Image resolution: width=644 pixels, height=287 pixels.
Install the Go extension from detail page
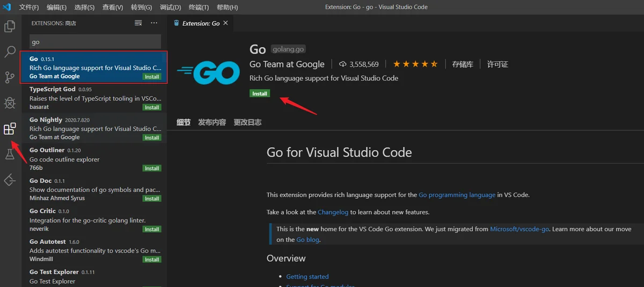point(260,93)
